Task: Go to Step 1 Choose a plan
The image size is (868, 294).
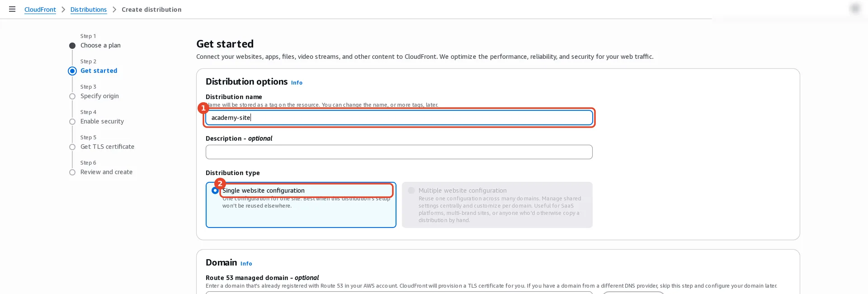Action: pyautogui.click(x=100, y=45)
